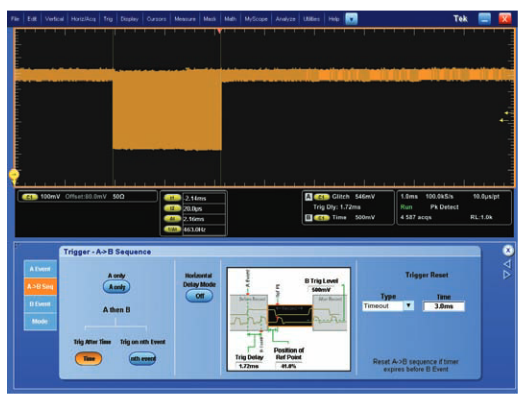The image size is (525, 397).
Task: Select the A only trigger button
Action: tap(117, 287)
